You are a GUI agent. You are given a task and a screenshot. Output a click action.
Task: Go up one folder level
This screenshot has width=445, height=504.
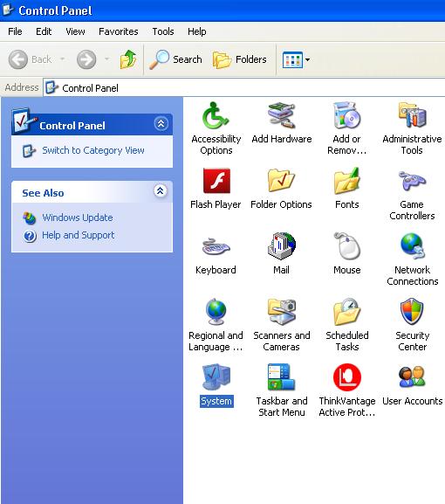tap(128, 59)
